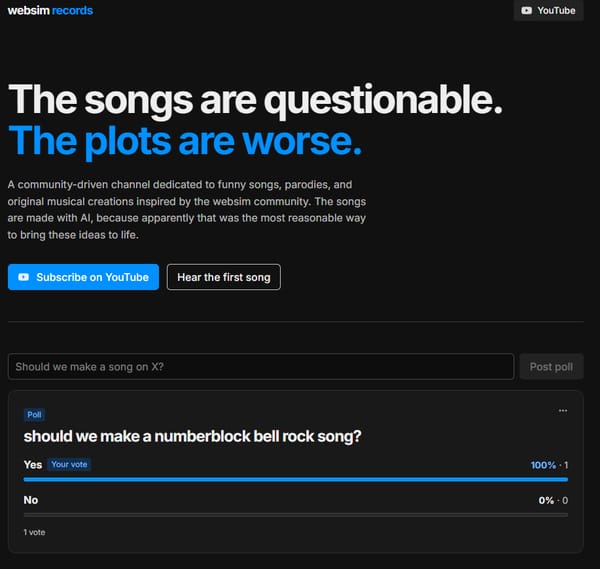
Task: Click the "0% · 0" result count
Action: [553, 500]
